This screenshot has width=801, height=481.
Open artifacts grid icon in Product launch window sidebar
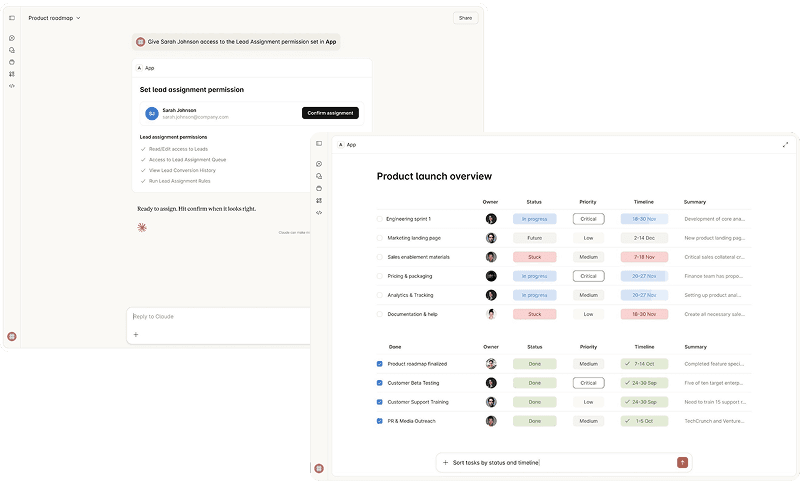click(x=319, y=200)
